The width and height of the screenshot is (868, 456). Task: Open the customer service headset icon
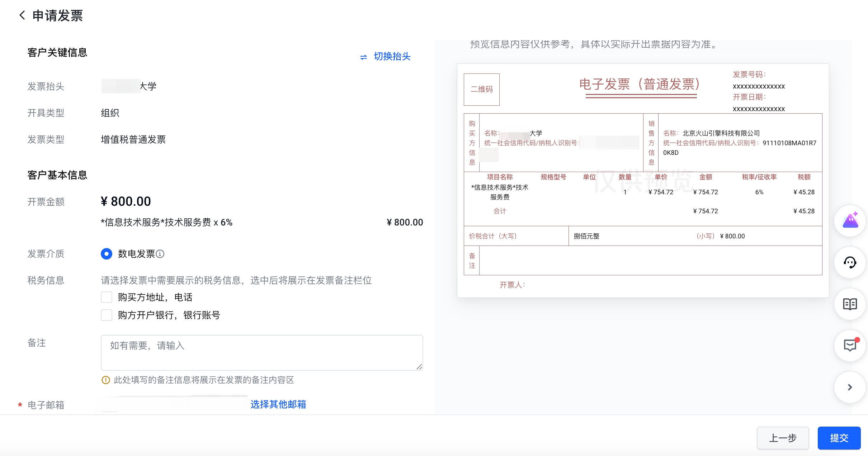click(x=850, y=262)
